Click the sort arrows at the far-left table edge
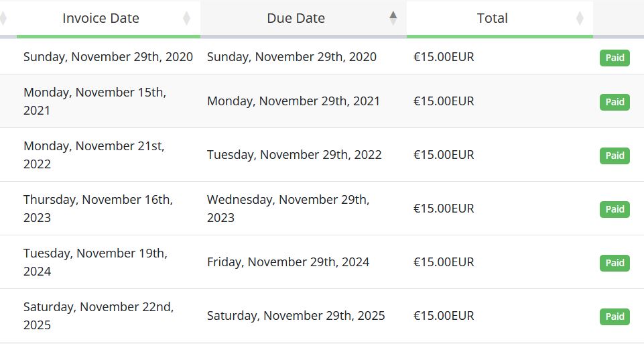Viewport: 644px width, 344px height. coord(3,18)
